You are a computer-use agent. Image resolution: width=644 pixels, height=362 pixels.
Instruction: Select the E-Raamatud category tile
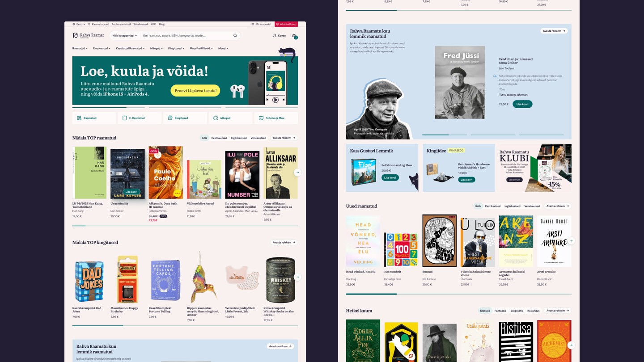pyautogui.click(x=140, y=118)
